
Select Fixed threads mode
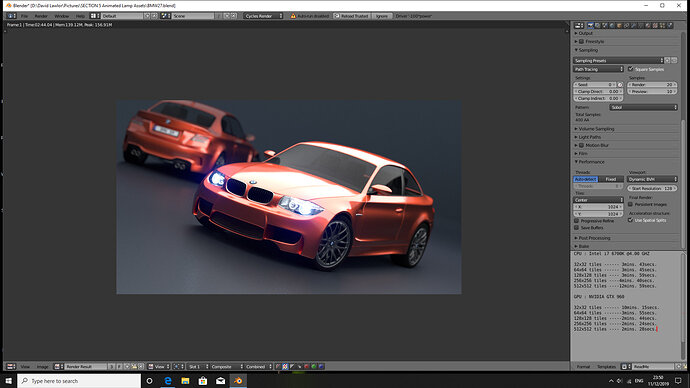[611, 179]
